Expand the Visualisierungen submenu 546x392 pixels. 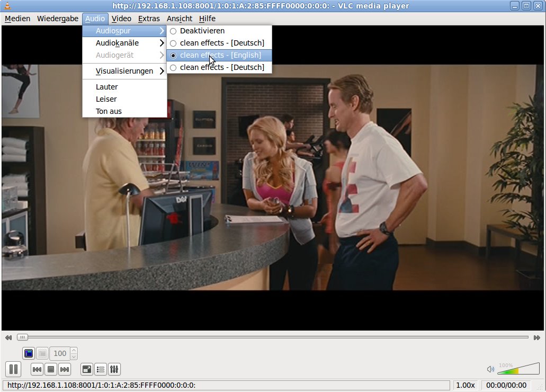(x=124, y=71)
